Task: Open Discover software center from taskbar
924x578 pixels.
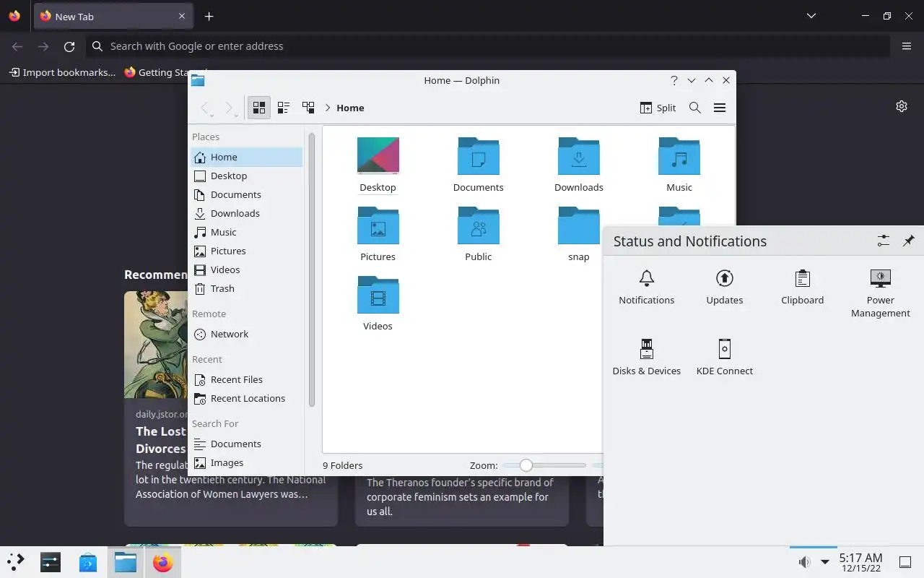Action: pyautogui.click(x=88, y=562)
